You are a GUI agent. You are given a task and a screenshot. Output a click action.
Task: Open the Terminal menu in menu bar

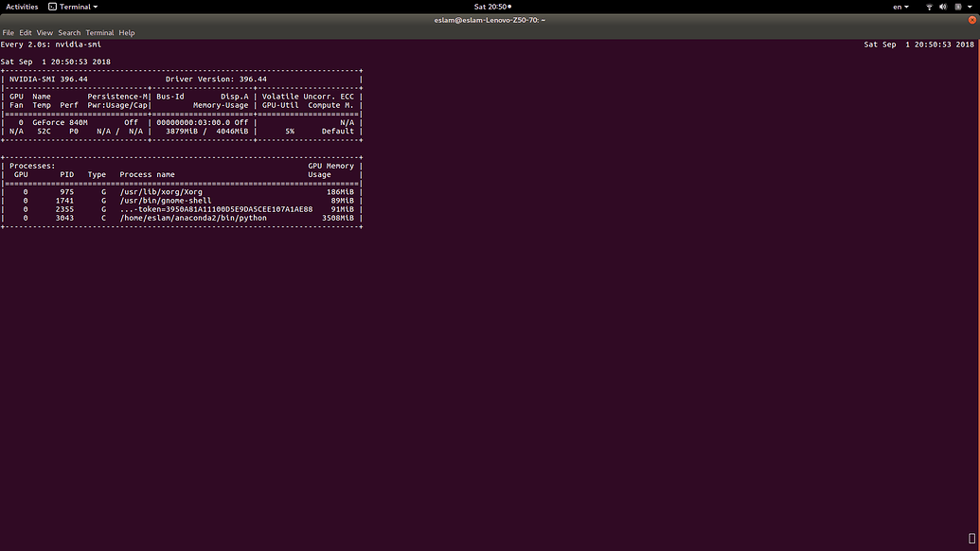[x=99, y=32]
